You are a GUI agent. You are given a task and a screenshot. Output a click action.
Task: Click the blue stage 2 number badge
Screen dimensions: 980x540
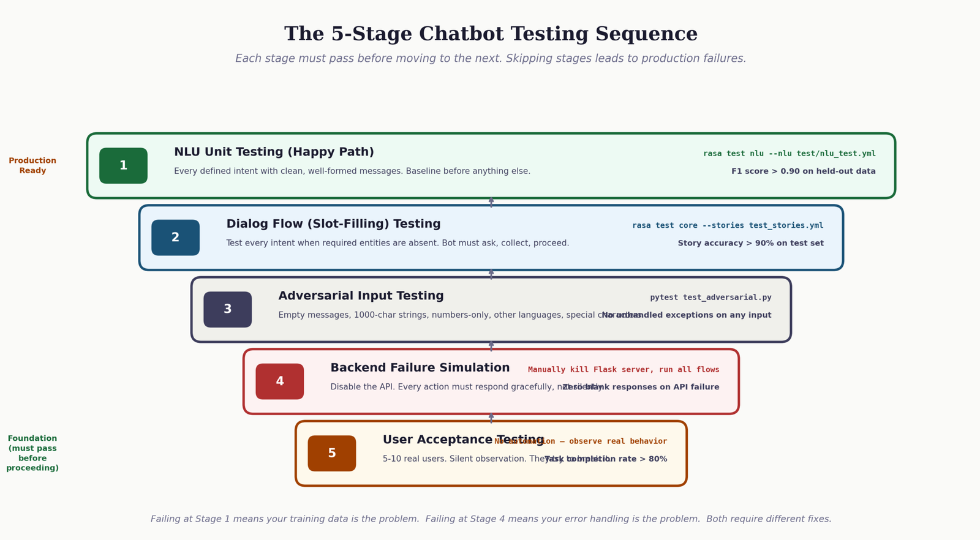175,238
